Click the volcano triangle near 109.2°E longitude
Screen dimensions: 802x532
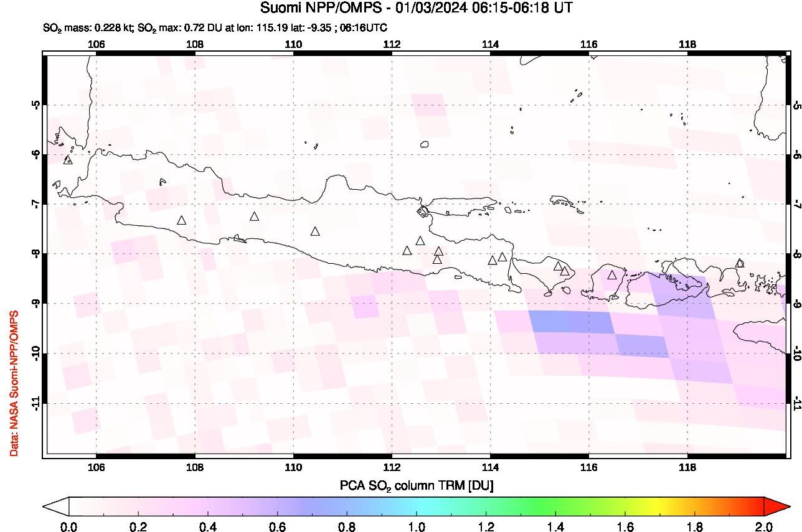tap(254, 217)
